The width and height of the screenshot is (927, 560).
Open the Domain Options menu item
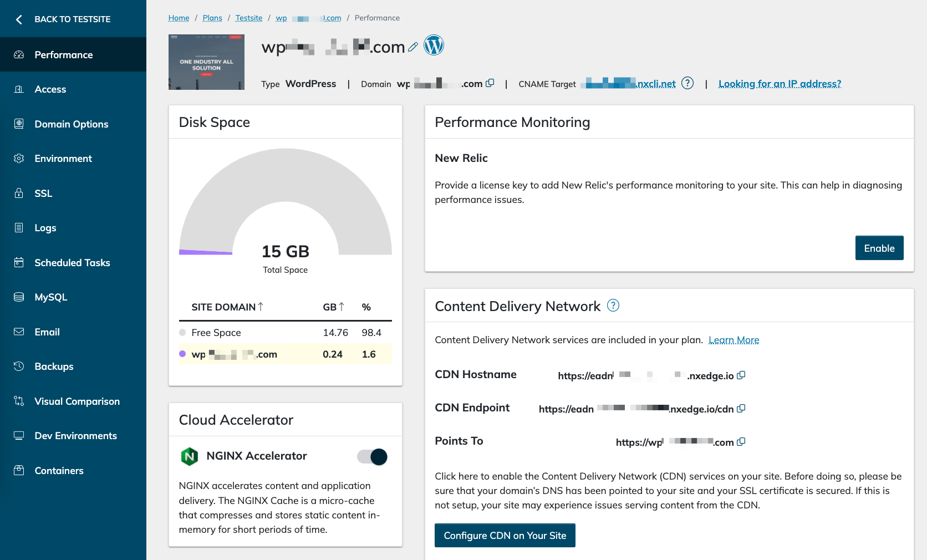73,124
